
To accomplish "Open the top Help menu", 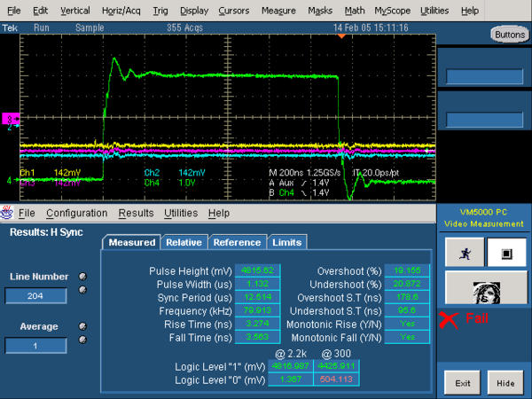I will tap(470, 11).
